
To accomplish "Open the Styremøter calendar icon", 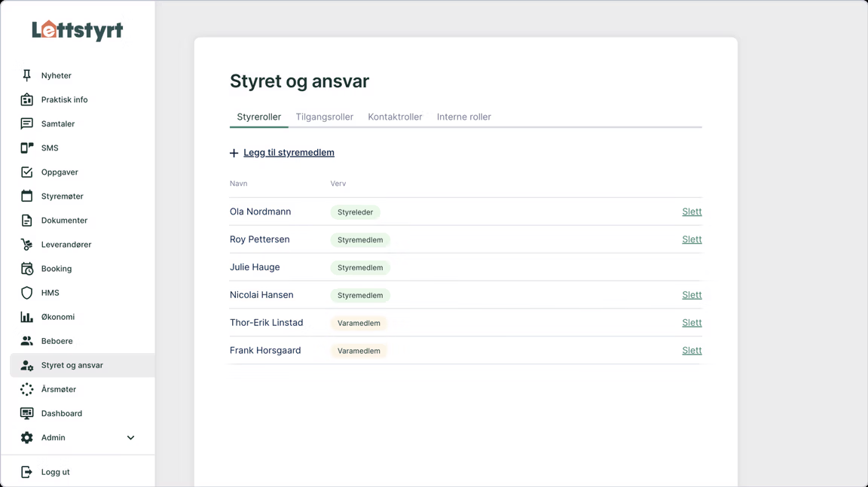I will pos(26,196).
